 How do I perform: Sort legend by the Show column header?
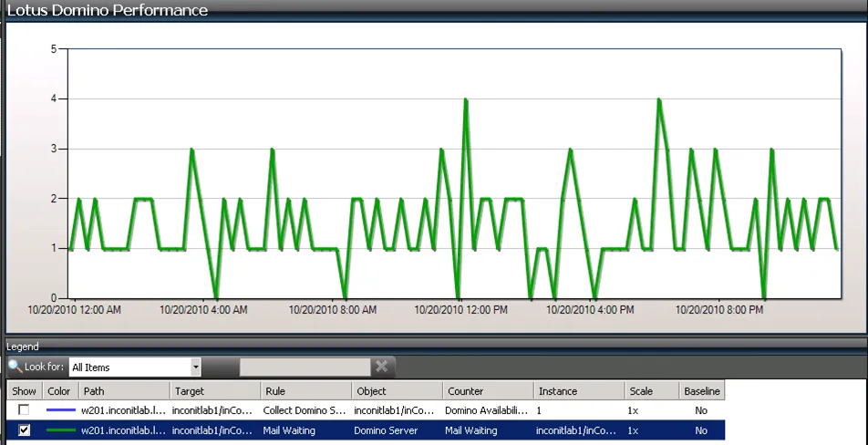tap(25, 391)
